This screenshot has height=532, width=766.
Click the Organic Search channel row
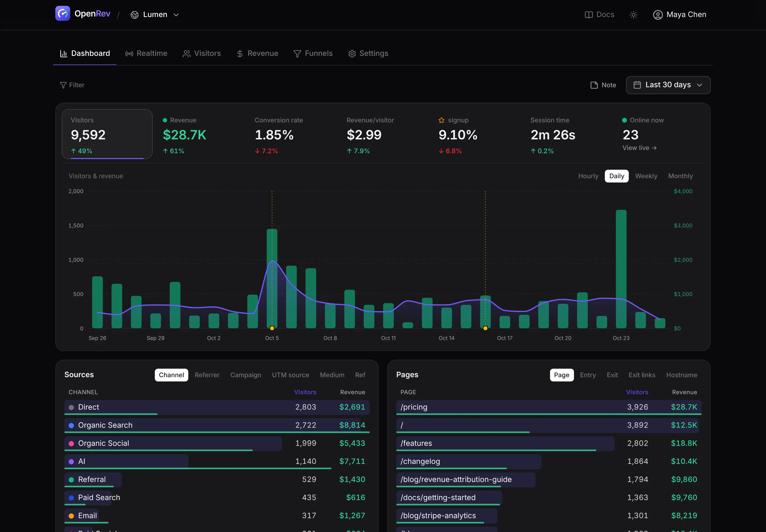[x=217, y=425]
